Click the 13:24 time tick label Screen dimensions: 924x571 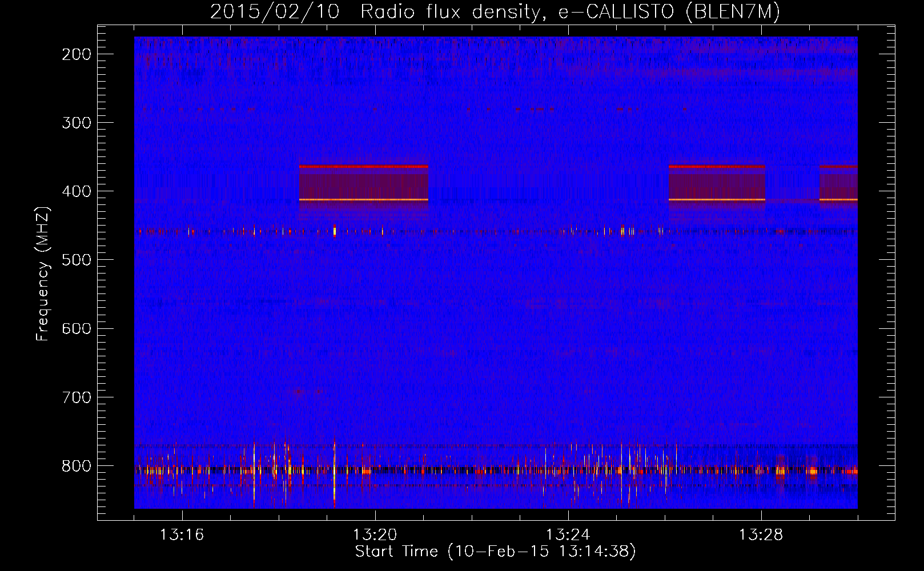(568, 535)
